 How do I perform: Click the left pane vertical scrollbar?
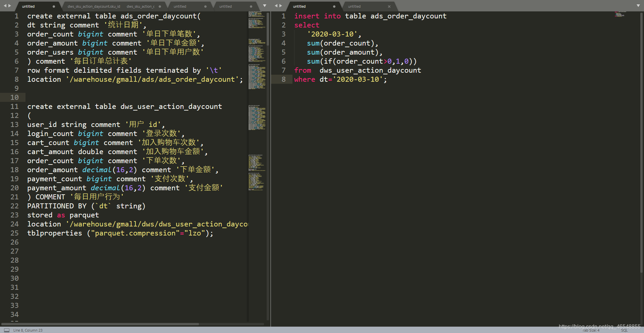[x=268, y=28]
